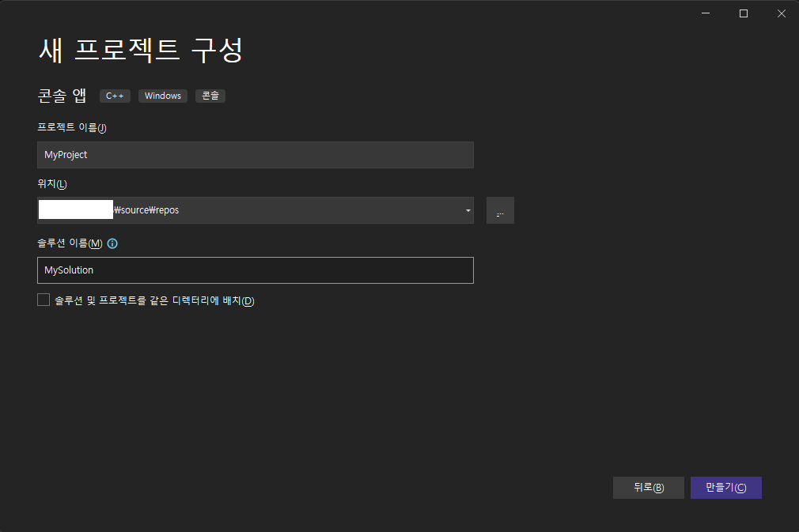Click the C++ tag label
This screenshot has height=532, width=799.
[x=115, y=96]
